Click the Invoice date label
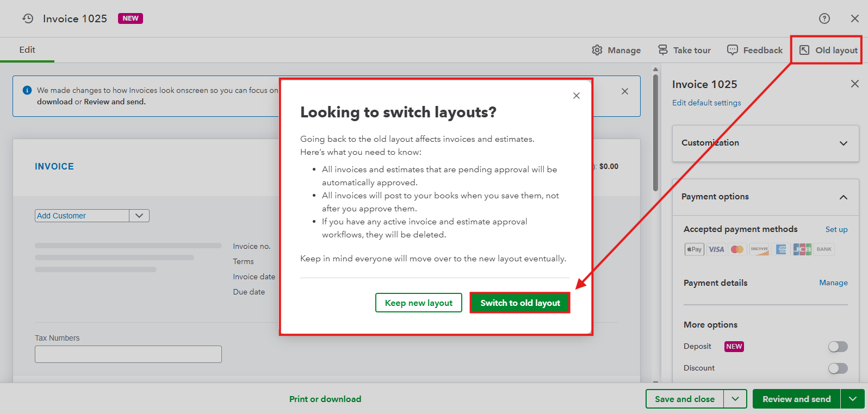The height and width of the screenshot is (414, 868). pyautogui.click(x=254, y=277)
